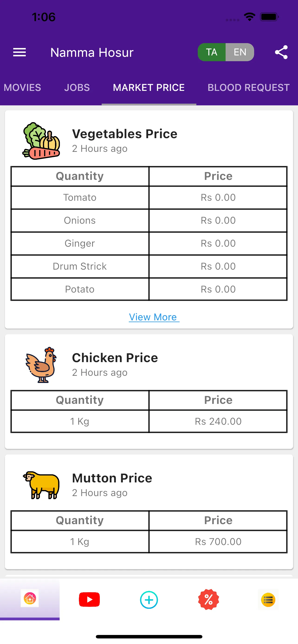Tap the chicken illustration icon
Screen dimensions: 298x644
tap(41, 365)
